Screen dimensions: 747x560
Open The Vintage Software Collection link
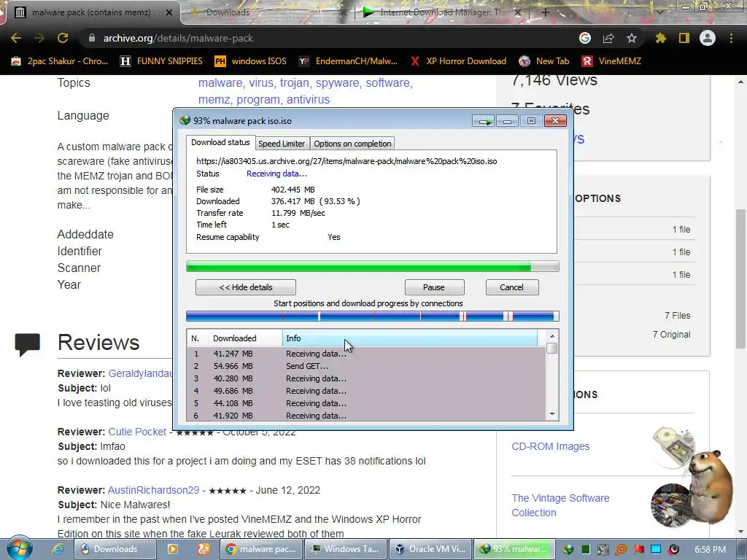[x=560, y=505]
